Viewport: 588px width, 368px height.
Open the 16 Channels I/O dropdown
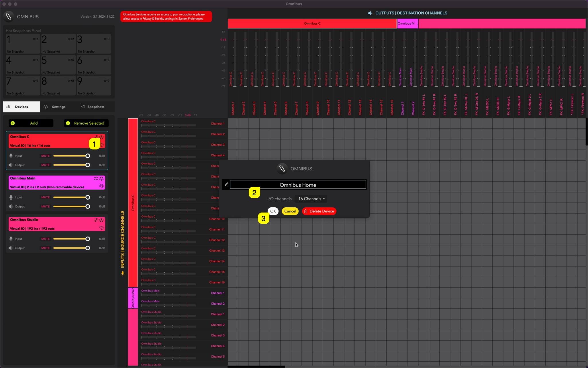(x=311, y=199)
